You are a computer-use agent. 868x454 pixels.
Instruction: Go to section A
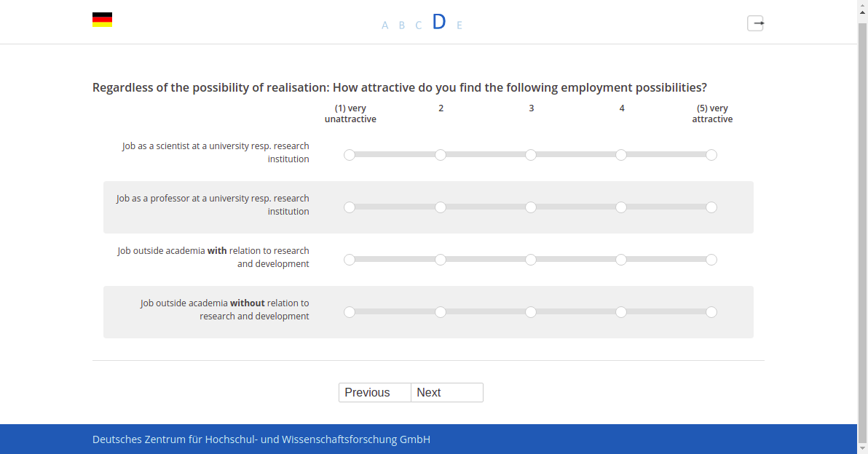pyautogui.click(x=384, y=25)
